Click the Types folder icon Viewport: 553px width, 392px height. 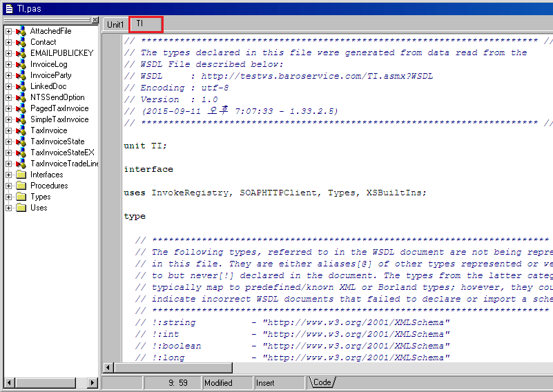(21, 197)
